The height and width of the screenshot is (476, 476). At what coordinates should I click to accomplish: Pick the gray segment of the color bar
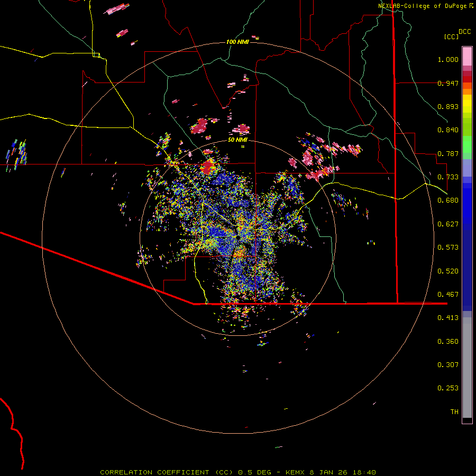pos(467,368)
